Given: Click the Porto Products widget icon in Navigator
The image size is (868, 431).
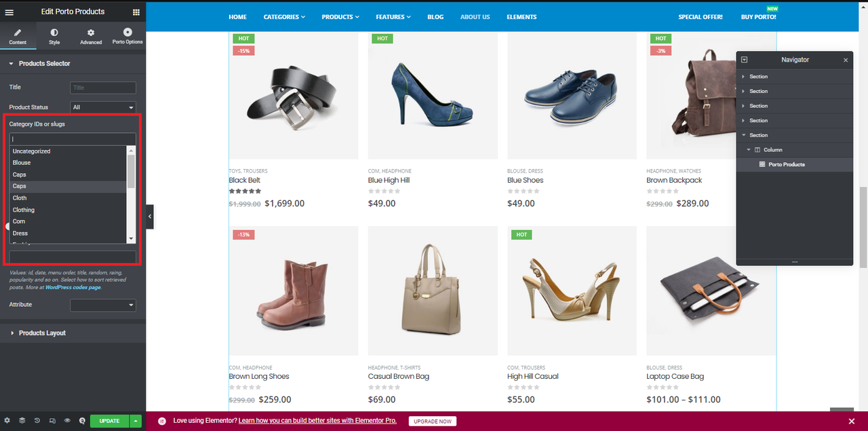Looking at the screenshot, I should [x=762, y=165].
